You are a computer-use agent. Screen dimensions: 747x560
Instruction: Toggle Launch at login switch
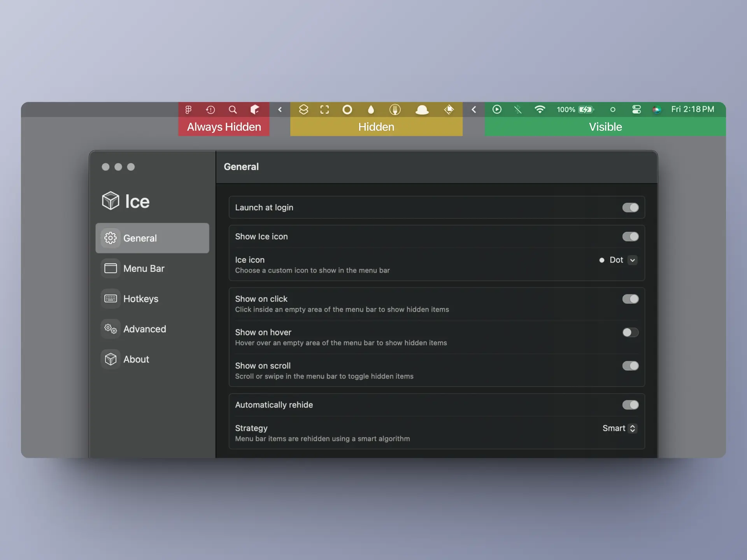(x=630, y=208)
